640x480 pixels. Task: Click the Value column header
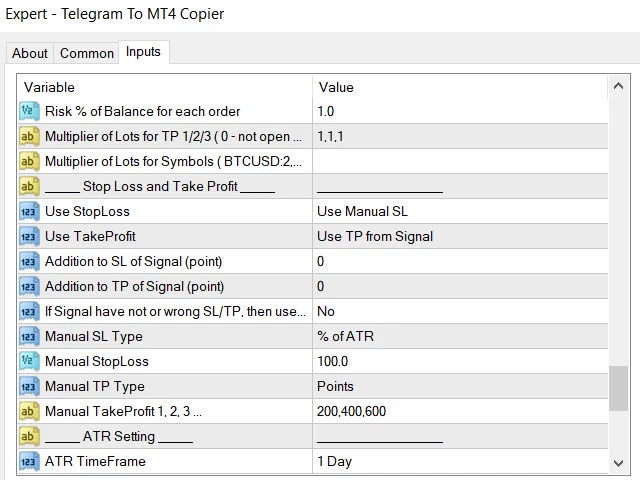click(460, 87)
